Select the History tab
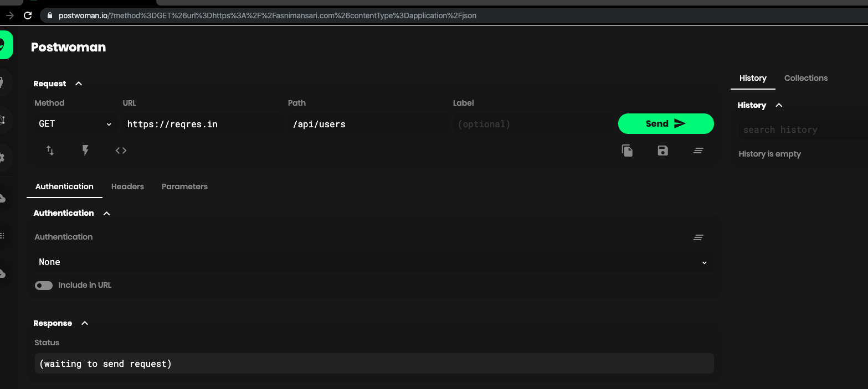 753,78
